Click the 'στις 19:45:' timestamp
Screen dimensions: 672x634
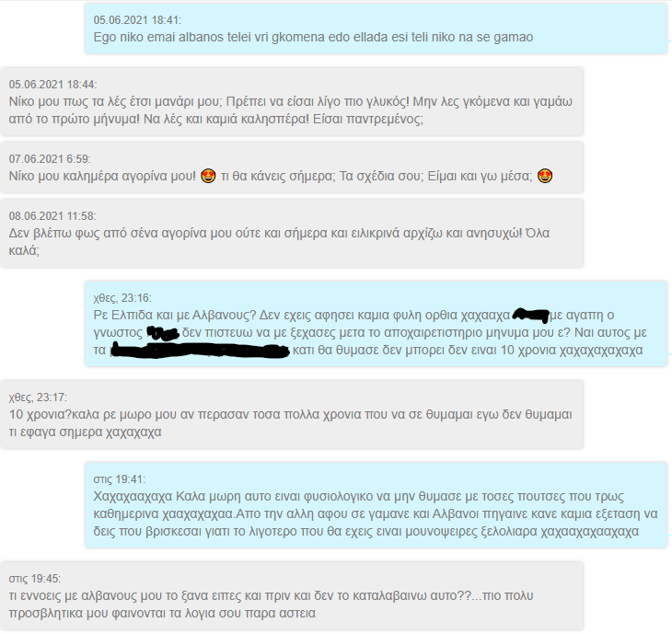coord(35,579)
